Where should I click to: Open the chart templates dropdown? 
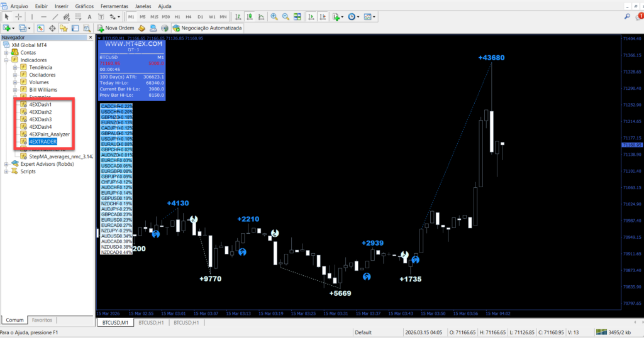coord(374,17)
